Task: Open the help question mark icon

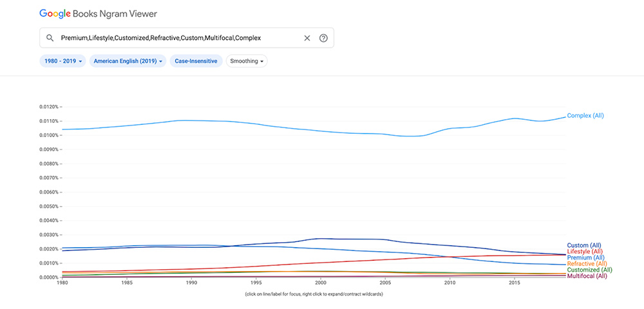Action: tap(323, 38)
